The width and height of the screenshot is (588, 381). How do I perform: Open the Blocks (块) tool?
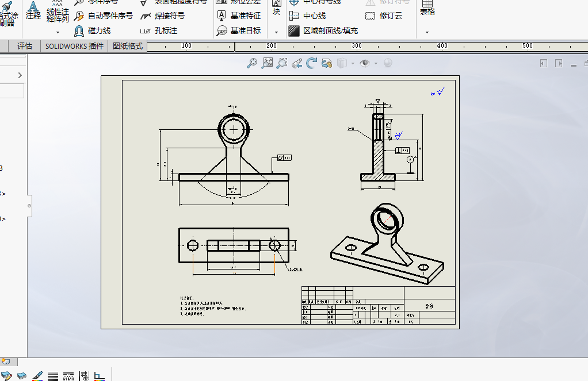pyautogui.click(x=276, y=8)
